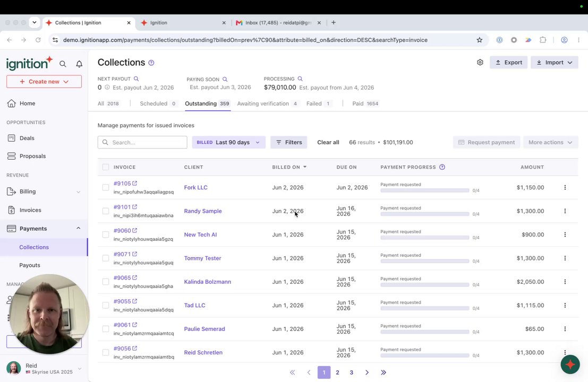Check the box for invoice #9056
588x382 pixels.
click(x=105, y=352)
